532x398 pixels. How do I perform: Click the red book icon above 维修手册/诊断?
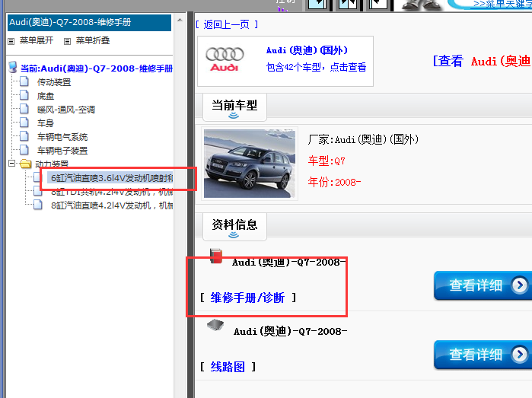click(x=216, y=256)
